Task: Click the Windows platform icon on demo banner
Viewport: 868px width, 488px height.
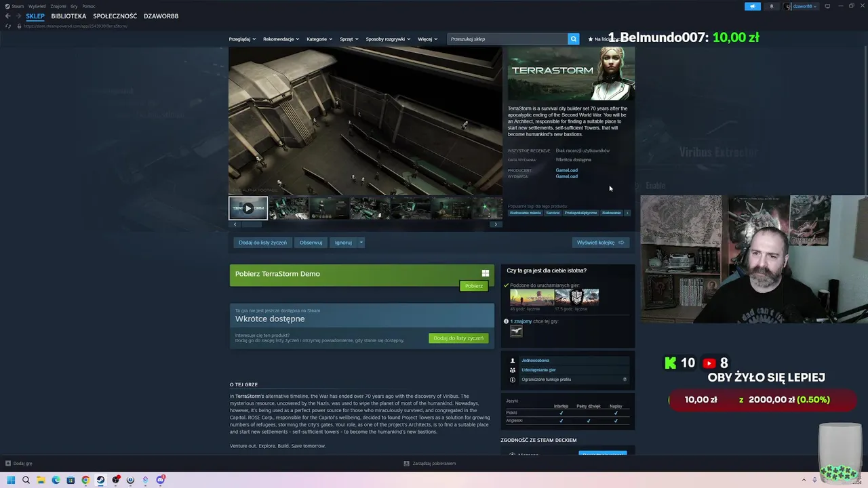Action: 485,273
